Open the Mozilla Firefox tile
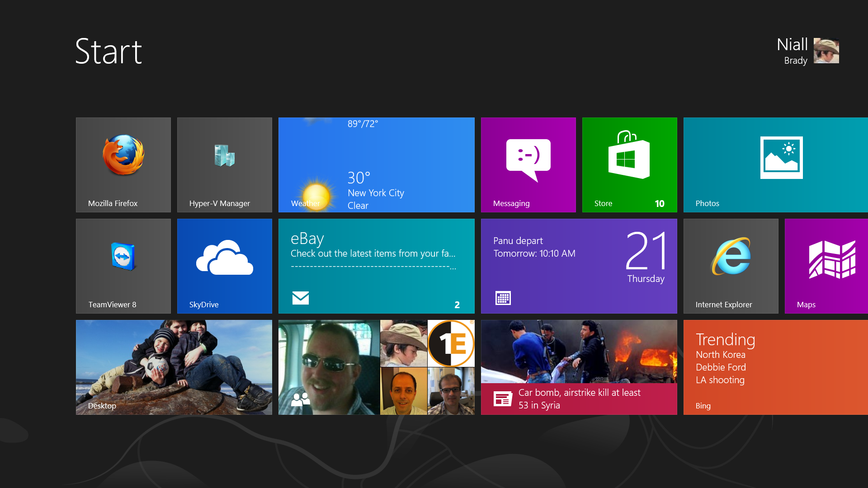 click(x=123, y=165)
